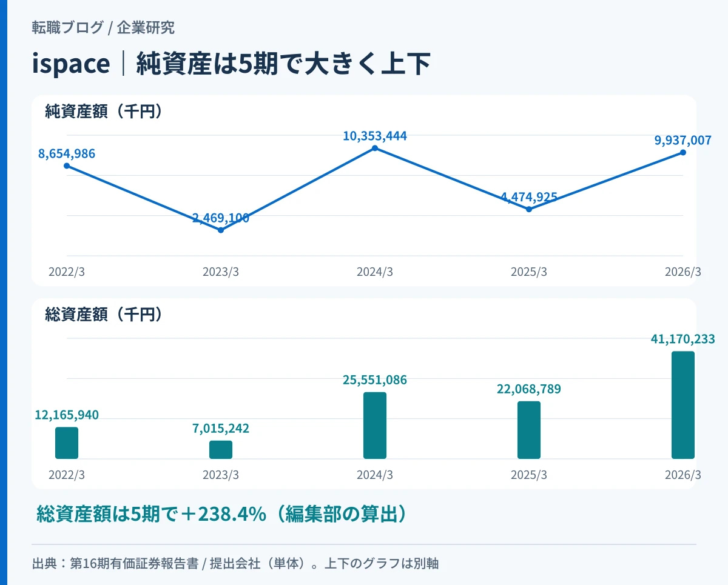Select the 2026/3 bar in total assets chart
Image resolution: width=728 pixels, height=585 pixels.
683,405
